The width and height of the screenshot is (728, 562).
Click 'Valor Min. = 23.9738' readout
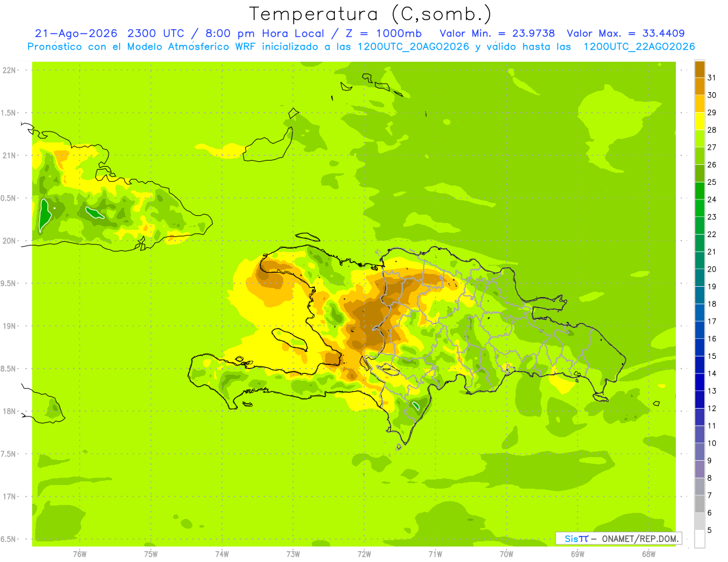coord(497,33)
